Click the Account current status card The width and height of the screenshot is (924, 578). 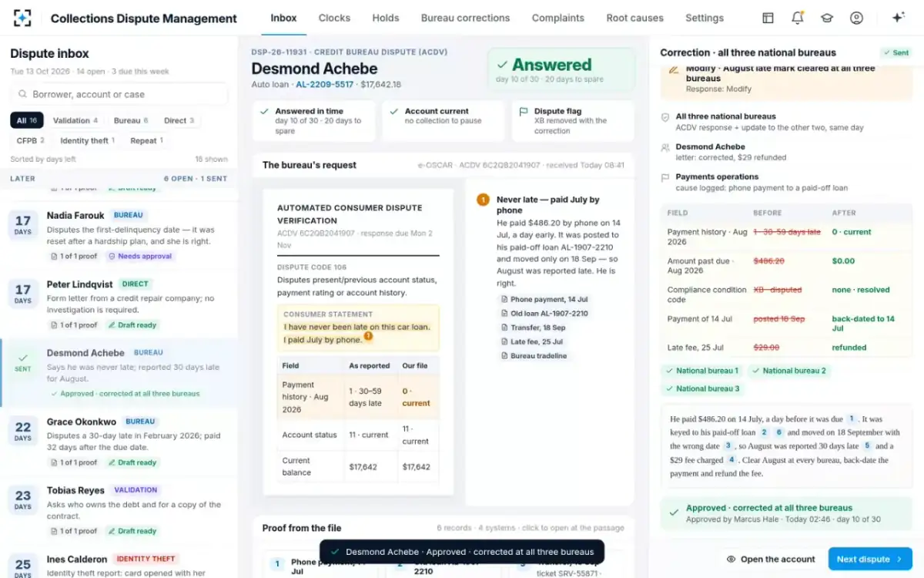(x=444, y=121)
